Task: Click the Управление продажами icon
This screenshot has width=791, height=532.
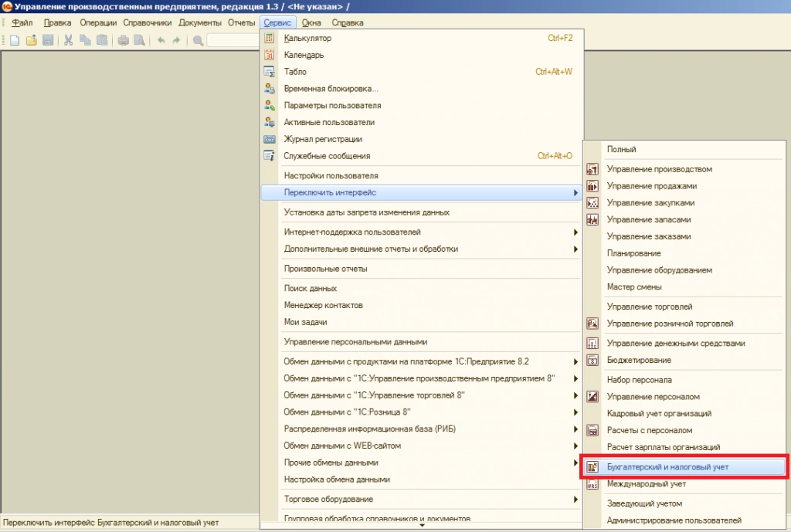Action: coord(592,185)
